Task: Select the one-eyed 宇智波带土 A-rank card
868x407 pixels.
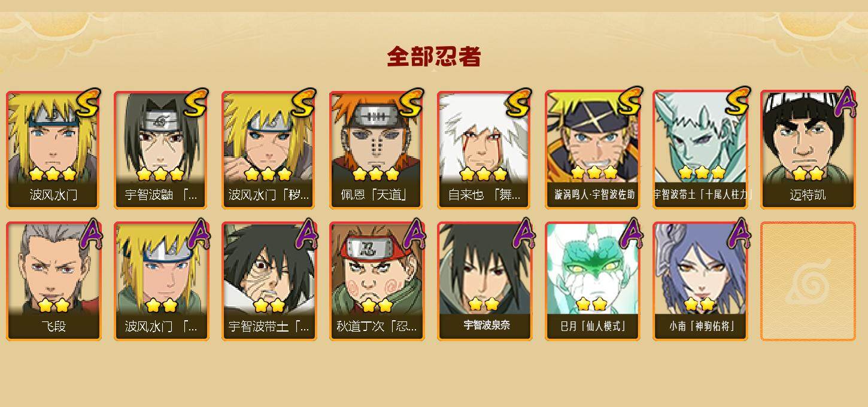Action: 269,281
